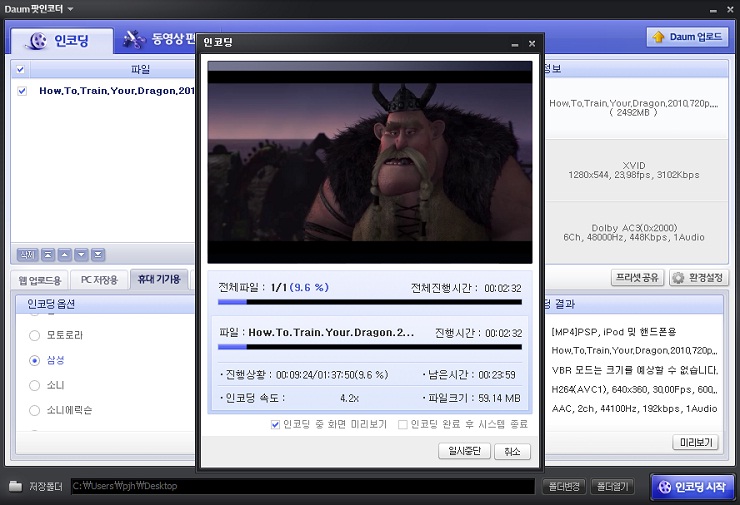Image resolution: width=740 pixels, height=505 pixels.
Task: Uncheck the How.To.Train.Your.Dragon file checkbox
Action: (x=22, y=91)
